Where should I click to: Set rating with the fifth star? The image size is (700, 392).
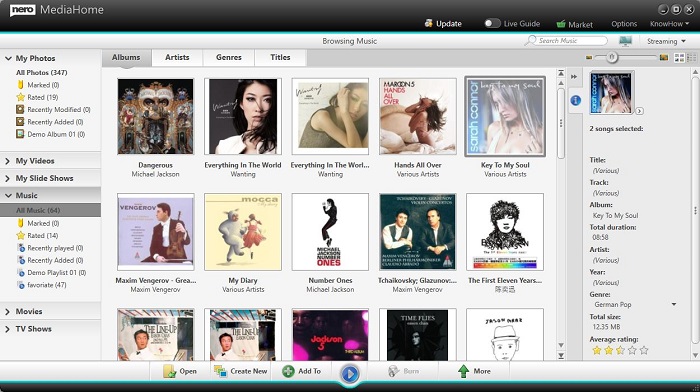tap(643, 350)
